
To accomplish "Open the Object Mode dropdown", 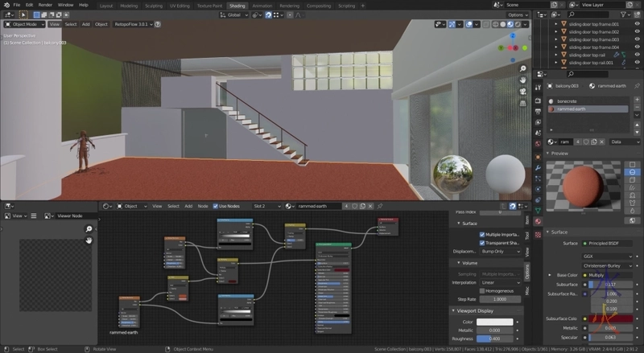I will (x=26, y=24).
